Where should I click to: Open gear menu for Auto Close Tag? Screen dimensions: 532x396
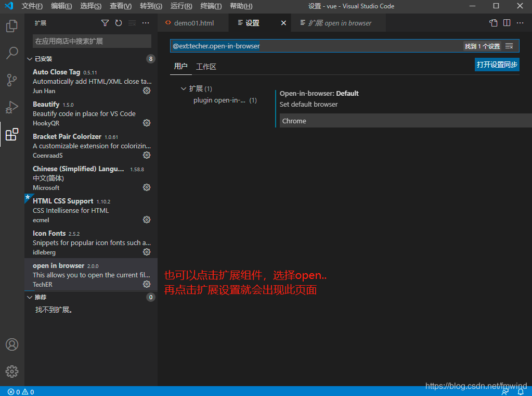tap(147, 91)
